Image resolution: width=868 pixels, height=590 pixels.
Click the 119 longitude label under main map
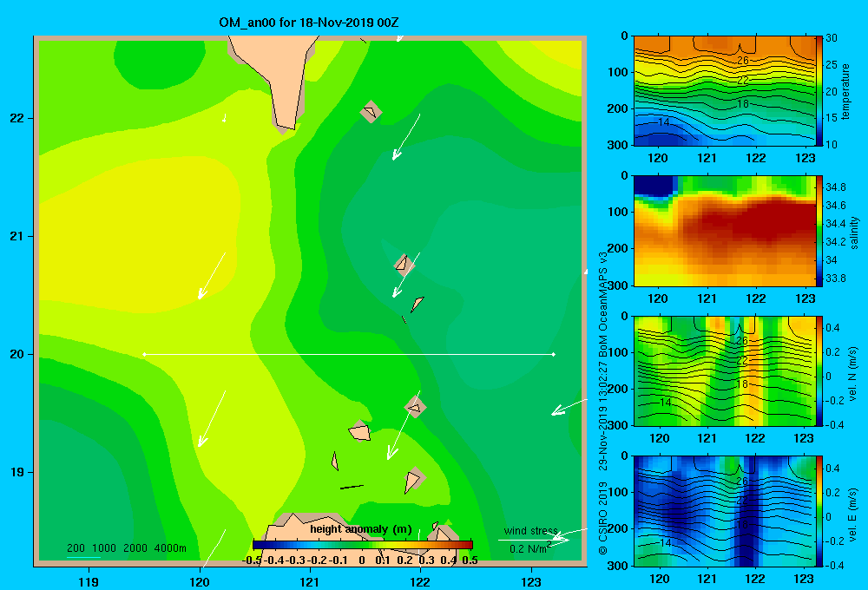[x=89, y=581]
